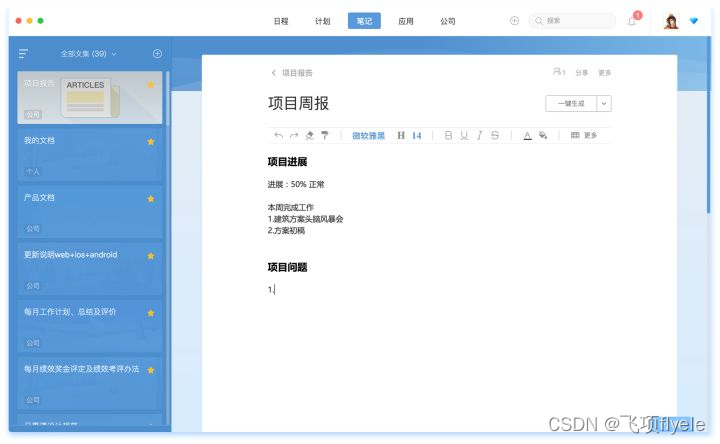The height and width of the screenshot is (444, 720).
Task: Open the notification bell
Action: click(x=632, y=21)
